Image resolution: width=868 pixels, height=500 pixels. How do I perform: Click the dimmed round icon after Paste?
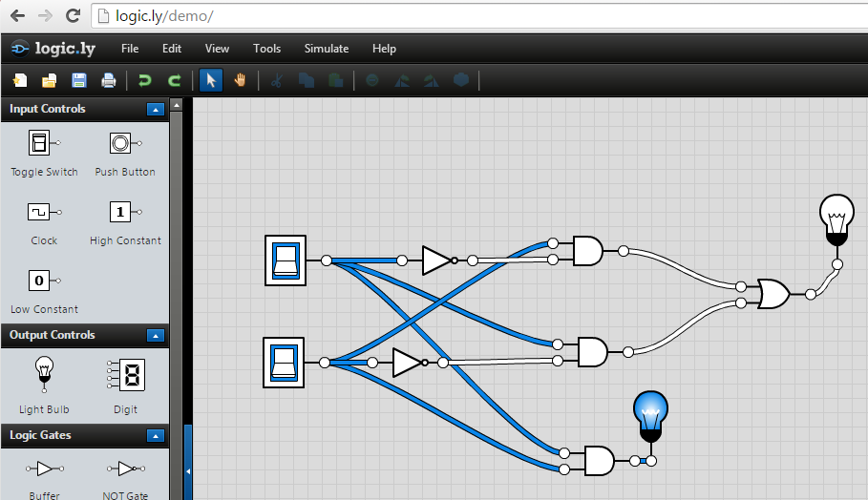pos(372,81)
